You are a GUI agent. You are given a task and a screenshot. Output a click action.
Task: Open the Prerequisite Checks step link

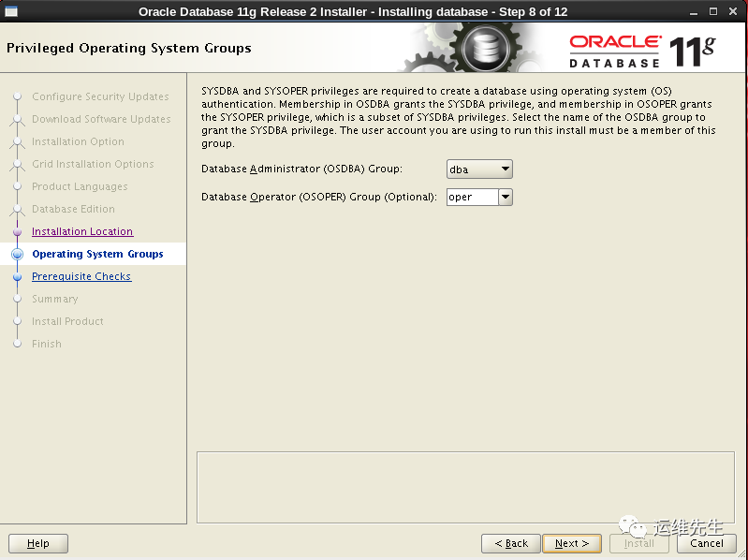pyautogui.click(x=81, y=276)
